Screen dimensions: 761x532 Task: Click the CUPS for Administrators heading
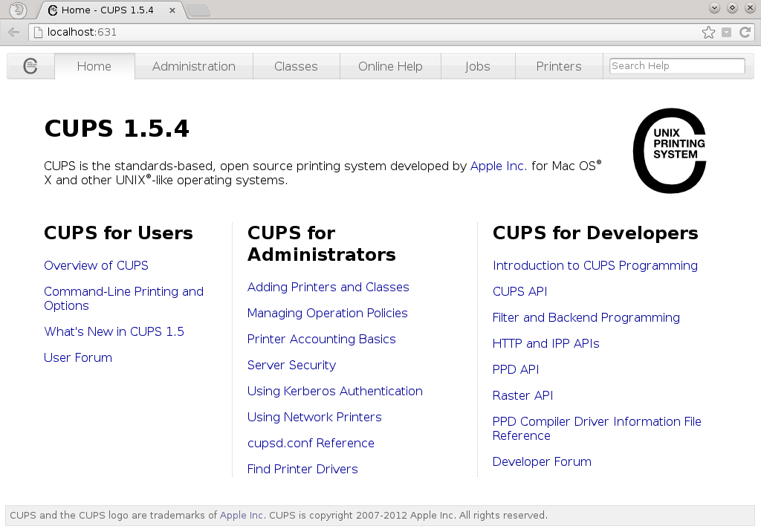tap(321, 244)
